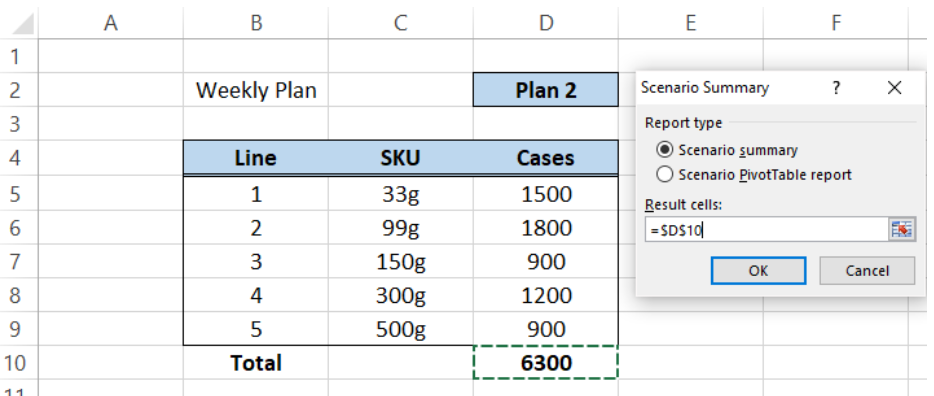
Task: Click the range selector icon in Result cells
Action: [x=901, y=229]
